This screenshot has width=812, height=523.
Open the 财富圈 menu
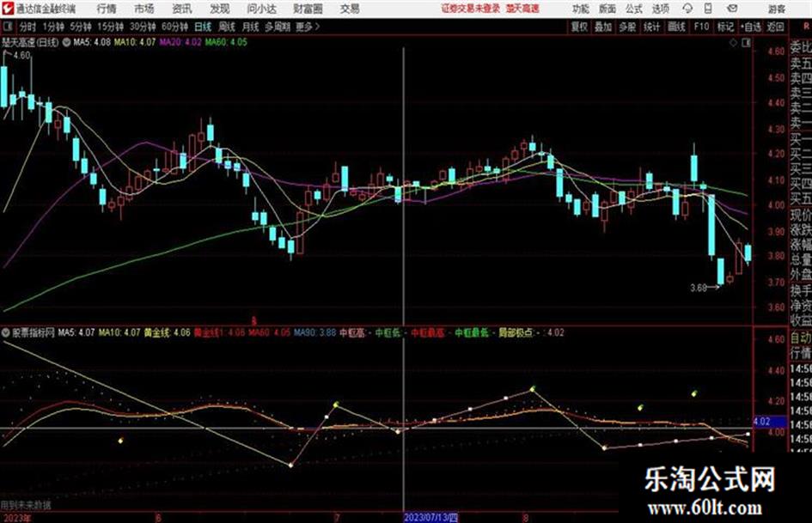pyautogui.click(x=308, y=9)
